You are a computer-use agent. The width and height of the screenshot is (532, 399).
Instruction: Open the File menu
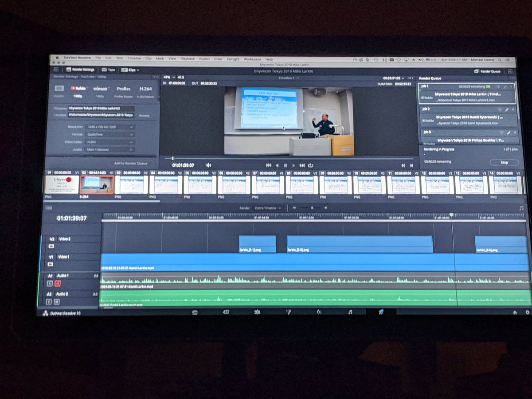98,59
